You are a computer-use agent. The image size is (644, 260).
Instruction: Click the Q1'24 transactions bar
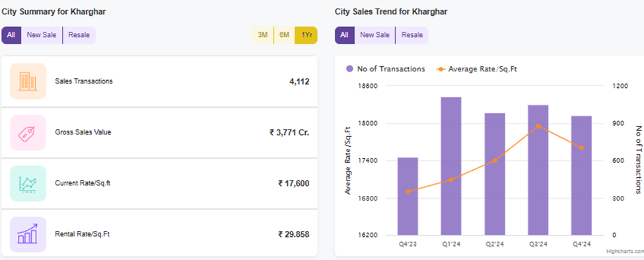(x=451, y=166)
